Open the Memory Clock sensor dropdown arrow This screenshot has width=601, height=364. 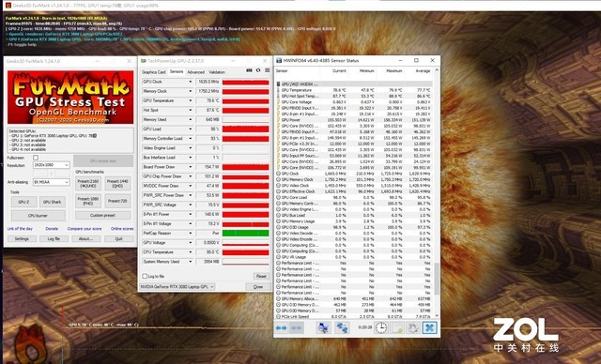click(190, 91)
